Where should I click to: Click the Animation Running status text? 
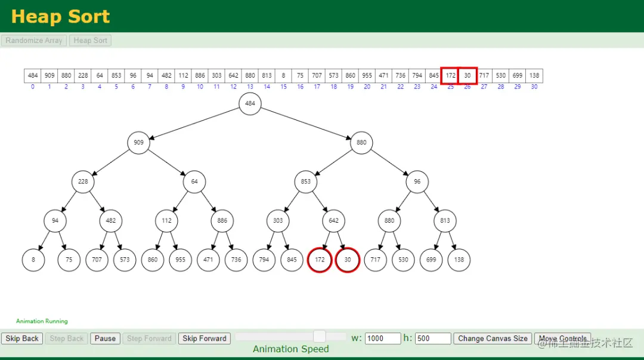pyautogui.click(x=42, y=321)
